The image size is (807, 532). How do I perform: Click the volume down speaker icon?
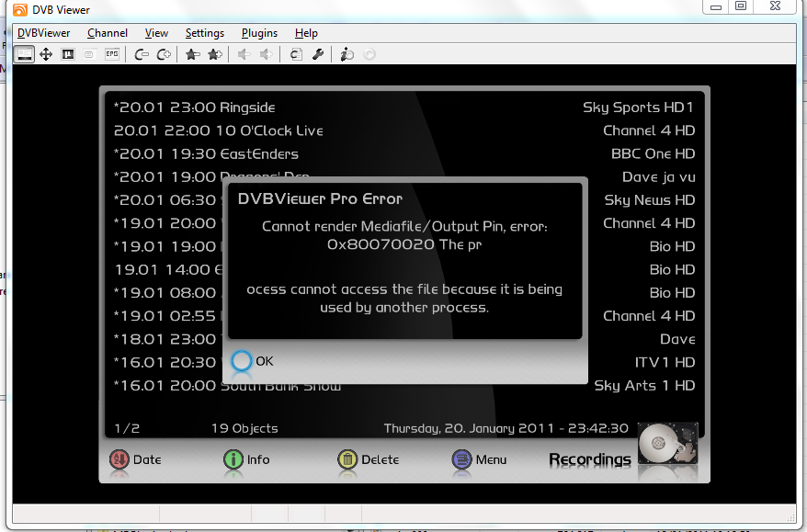[244, 54]
